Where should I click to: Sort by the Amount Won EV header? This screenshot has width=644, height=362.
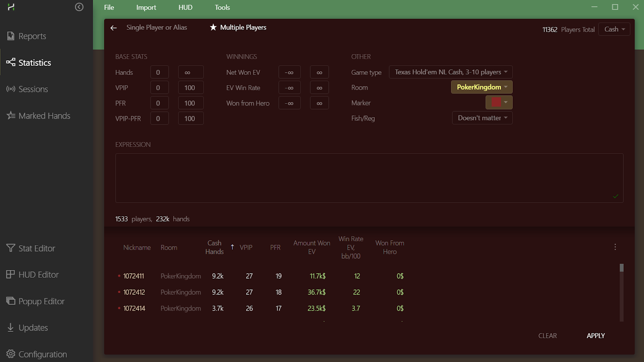tap(312, 247)
